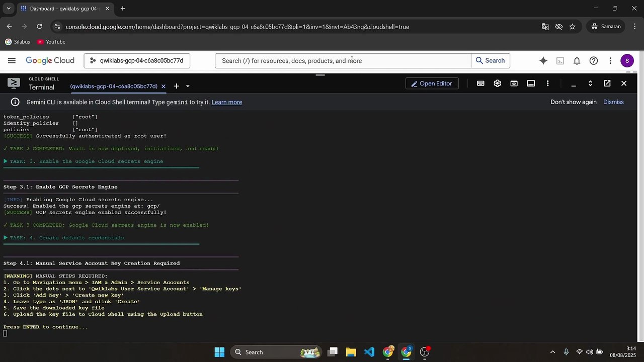
Task: Dismiss the Gemini CLI banner
Action: point(613,102)
